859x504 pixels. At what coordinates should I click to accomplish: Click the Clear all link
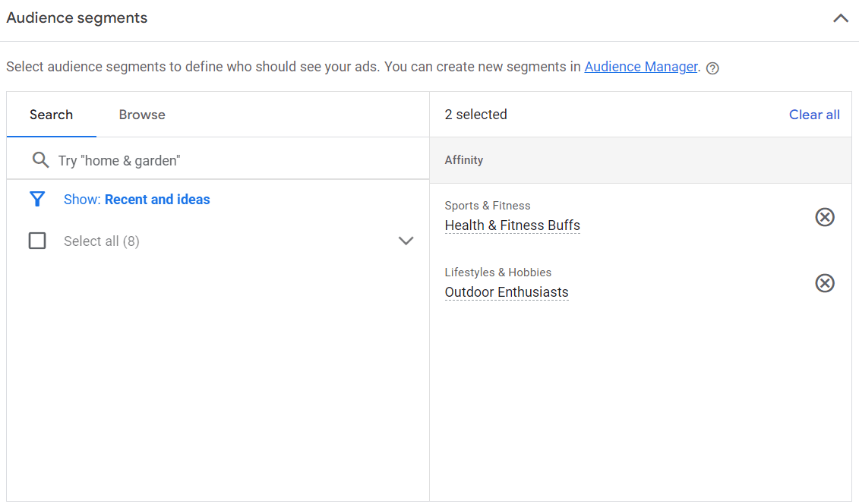pos(814,115)
